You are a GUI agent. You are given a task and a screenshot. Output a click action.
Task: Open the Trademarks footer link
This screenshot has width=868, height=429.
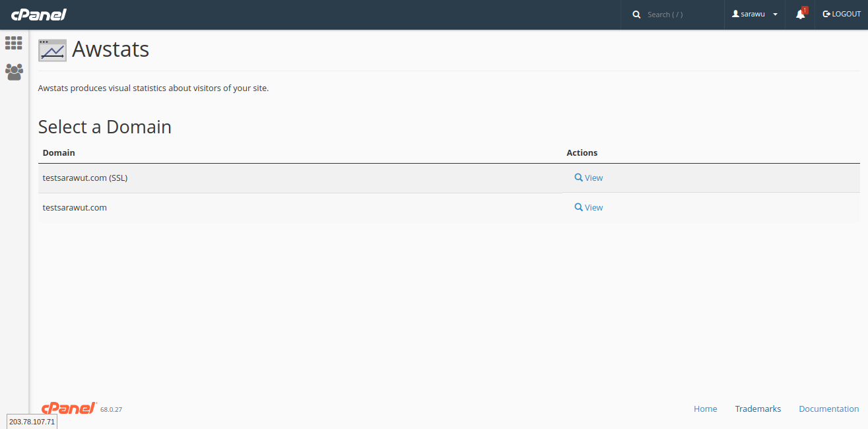(x=758, y=409)
